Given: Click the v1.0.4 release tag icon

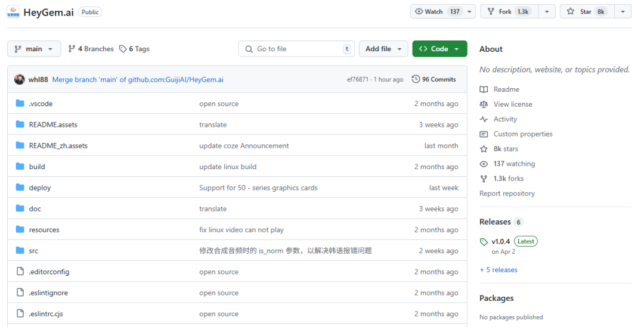Looking at the screenshot, I should [x=484, y=242].
